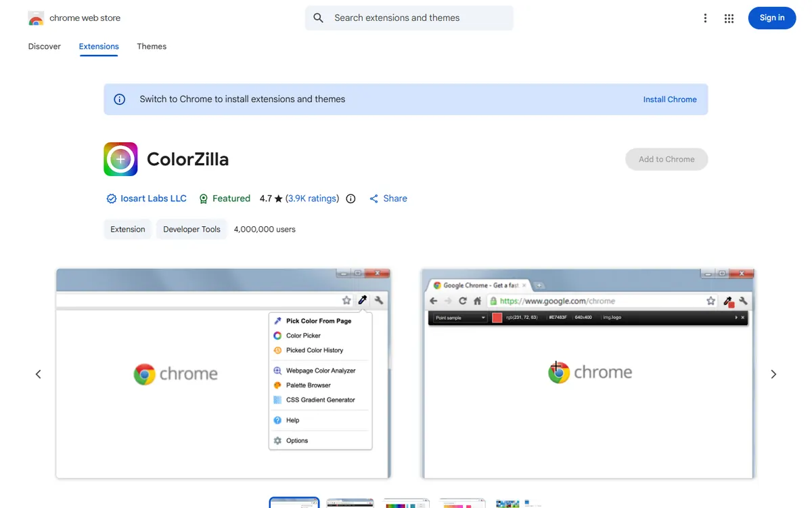Select the fourth thumbnail with pink gradient
This screenshot has width=812, height=508.
[463, 503]
